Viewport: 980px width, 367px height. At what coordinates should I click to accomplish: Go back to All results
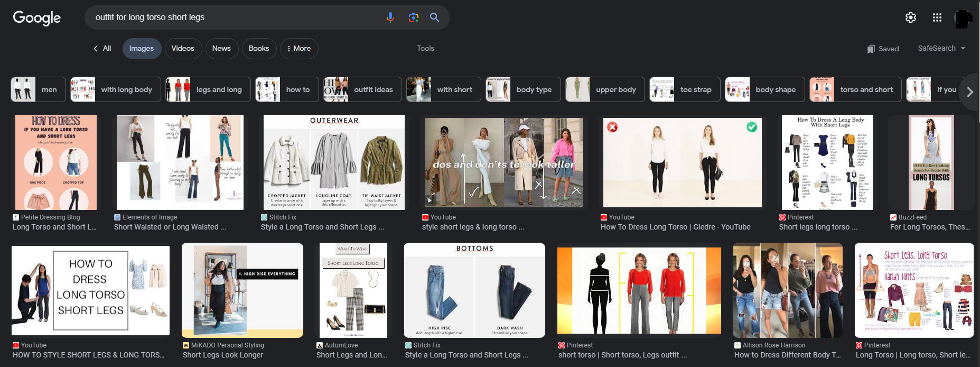point(102,48)
